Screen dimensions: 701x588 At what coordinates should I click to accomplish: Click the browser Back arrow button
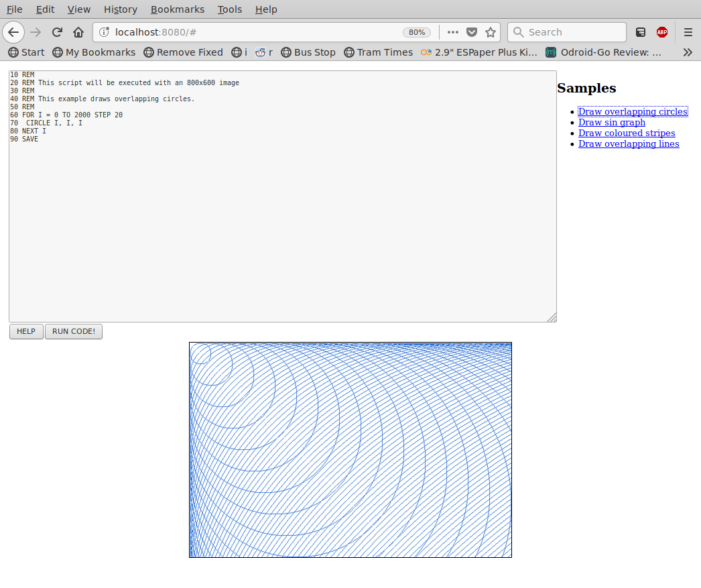point(13,32)
